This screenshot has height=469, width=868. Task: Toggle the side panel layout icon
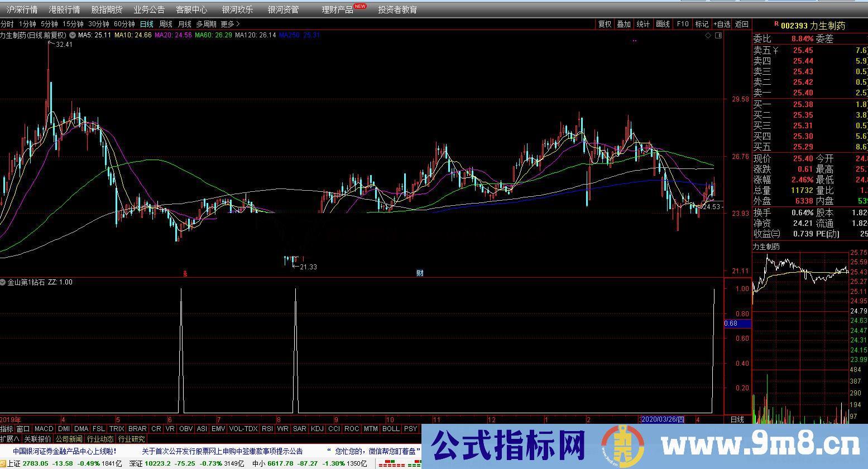[x=718, y=35]
